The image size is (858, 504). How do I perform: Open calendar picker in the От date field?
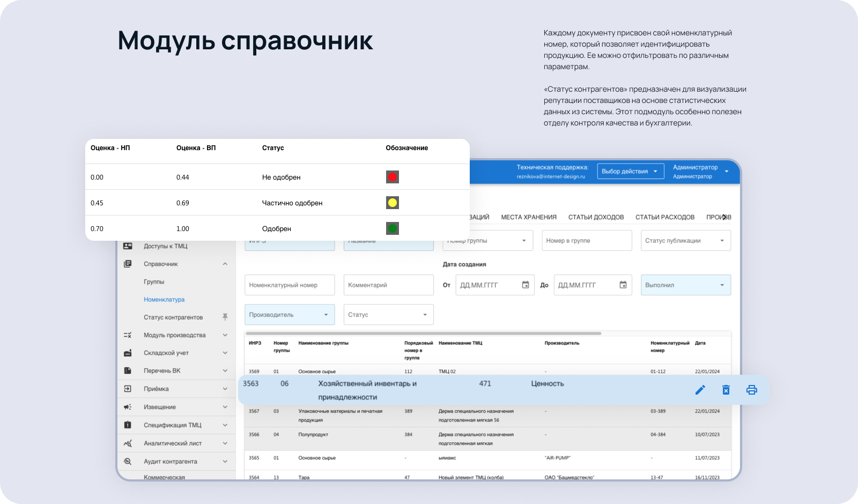pyautogui.click(x=526, y=285)
